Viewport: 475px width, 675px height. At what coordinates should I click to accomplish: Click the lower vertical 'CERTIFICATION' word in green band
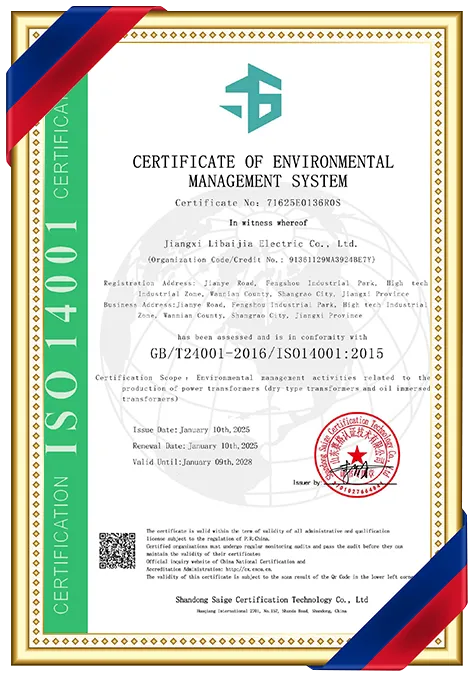61,545
